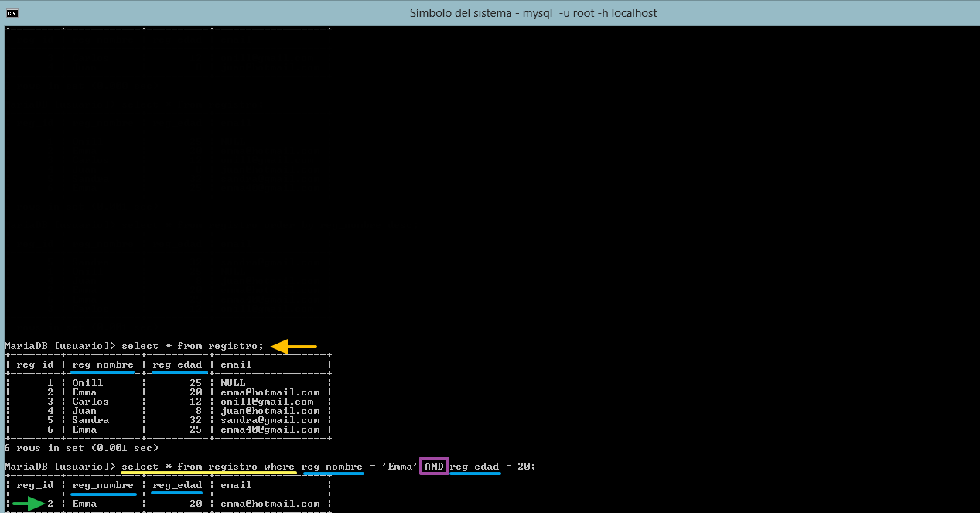Click the purple-boxed AND keyword

434,467
